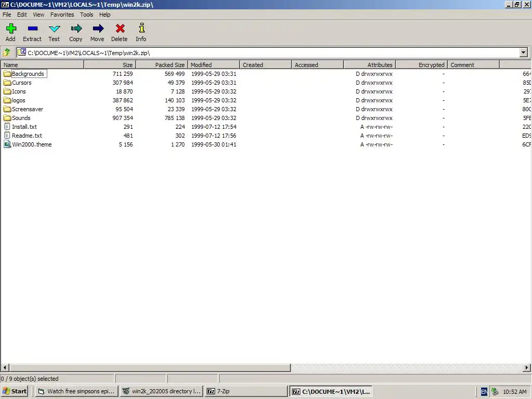Click the logos folder icon
The image size is (532, 399).
click(7, 100)
